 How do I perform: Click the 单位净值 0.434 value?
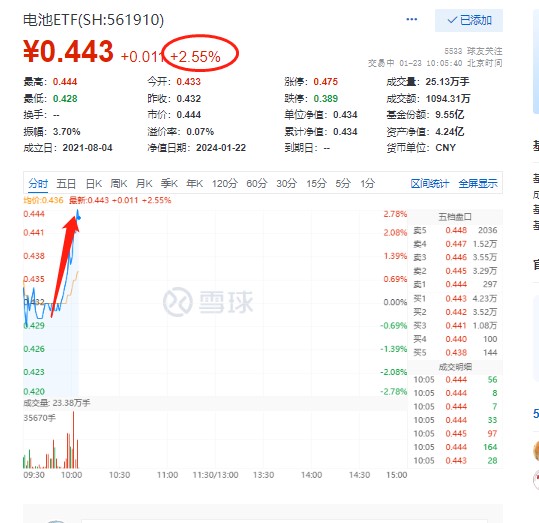tap(345, 115)
